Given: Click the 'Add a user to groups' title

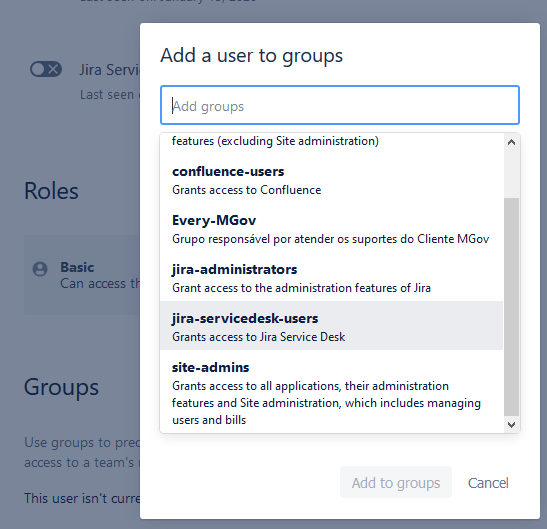Looking at the screenshot, I should coord(252,55).
